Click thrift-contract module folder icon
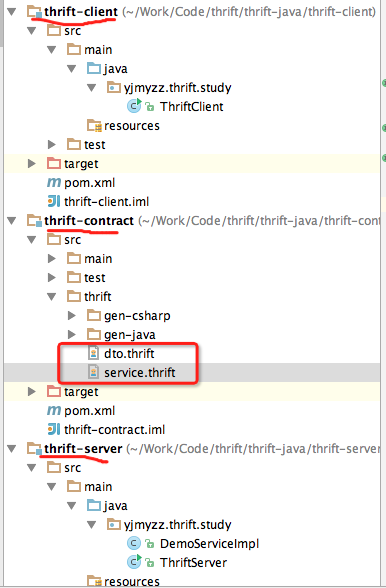Viewport: 386px width, 588px height. (x=34, y=221)
